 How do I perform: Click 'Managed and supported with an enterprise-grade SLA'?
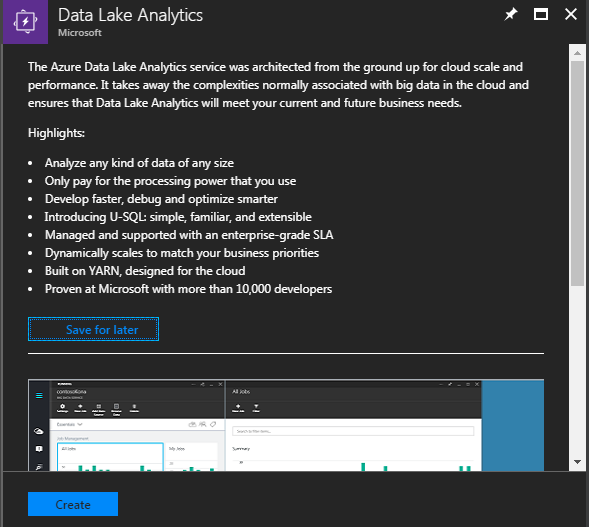pyautogui.click(x=189, y=235)
